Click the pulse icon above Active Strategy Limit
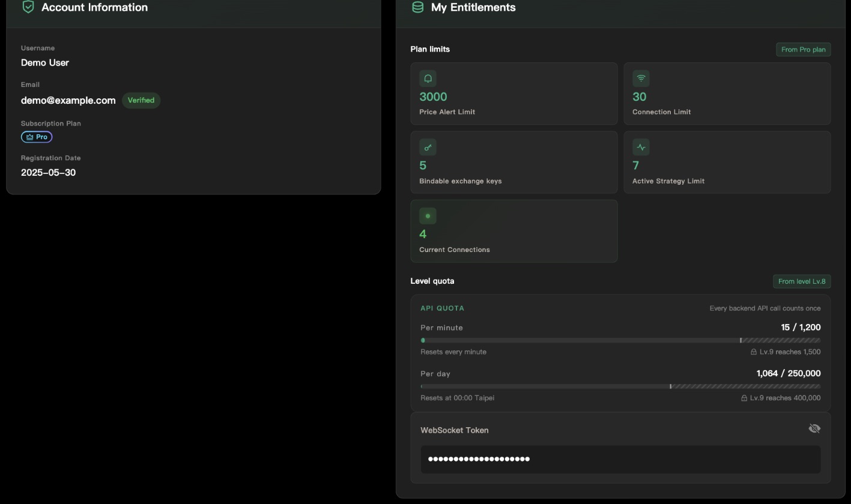 coord(641,147)
